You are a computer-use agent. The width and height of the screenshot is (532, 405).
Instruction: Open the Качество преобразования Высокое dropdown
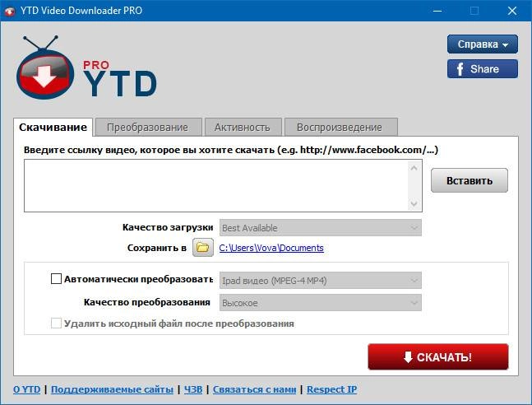(321, 303)
